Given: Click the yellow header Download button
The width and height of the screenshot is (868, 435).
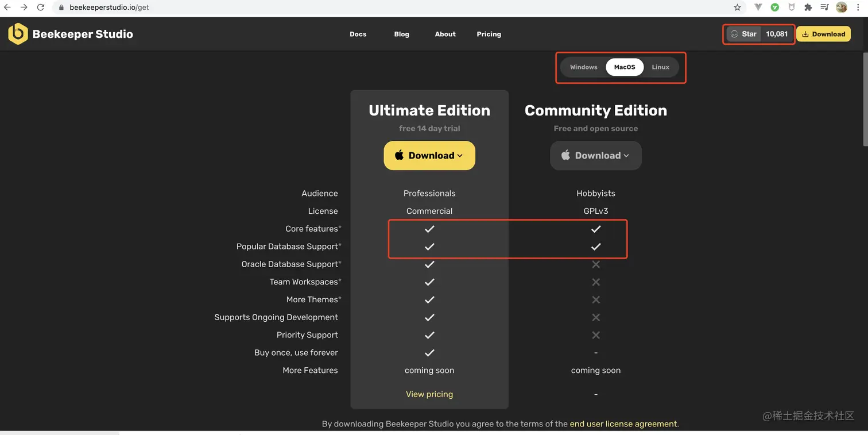Looking at the screenshot, I should tap(823, 34).
